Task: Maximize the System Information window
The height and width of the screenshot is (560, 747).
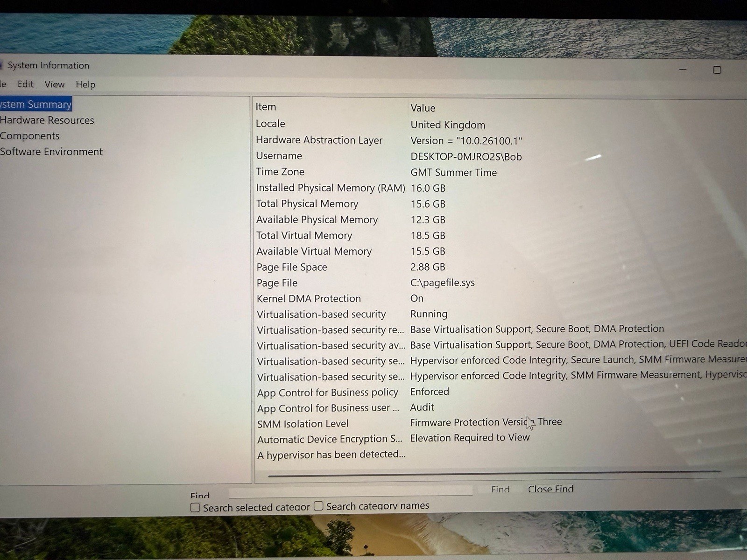Action: [x=717, y=70]
